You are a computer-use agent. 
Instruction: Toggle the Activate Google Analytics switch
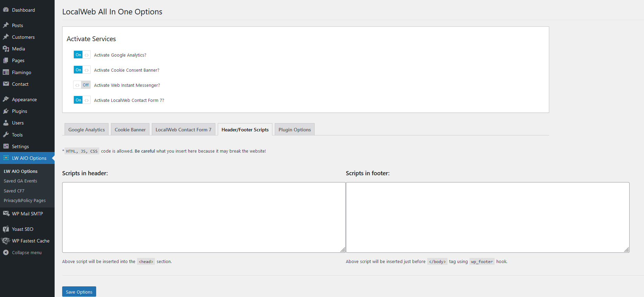point(82,55)
